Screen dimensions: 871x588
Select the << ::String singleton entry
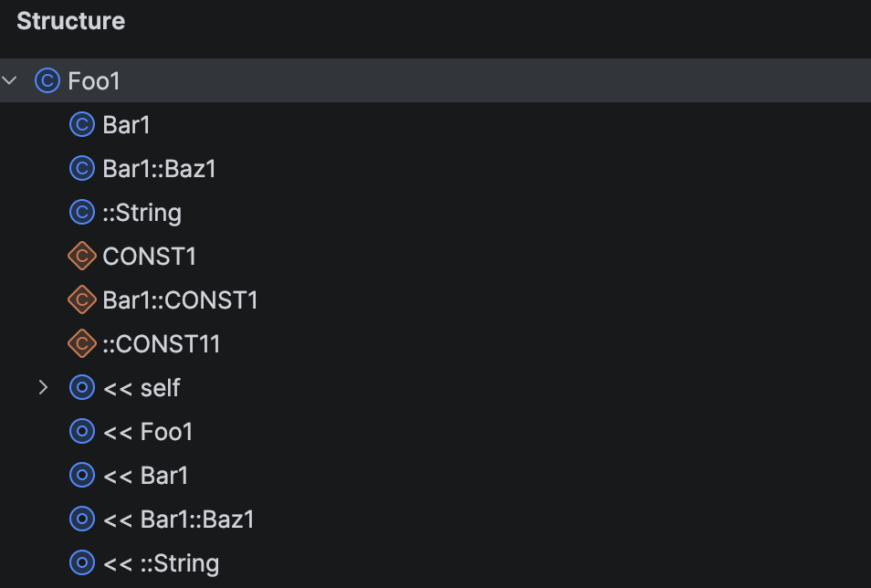[x=161, y=563]
